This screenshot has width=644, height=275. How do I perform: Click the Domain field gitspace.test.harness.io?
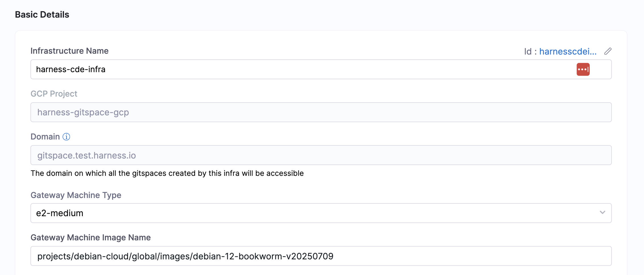point(321,155)
